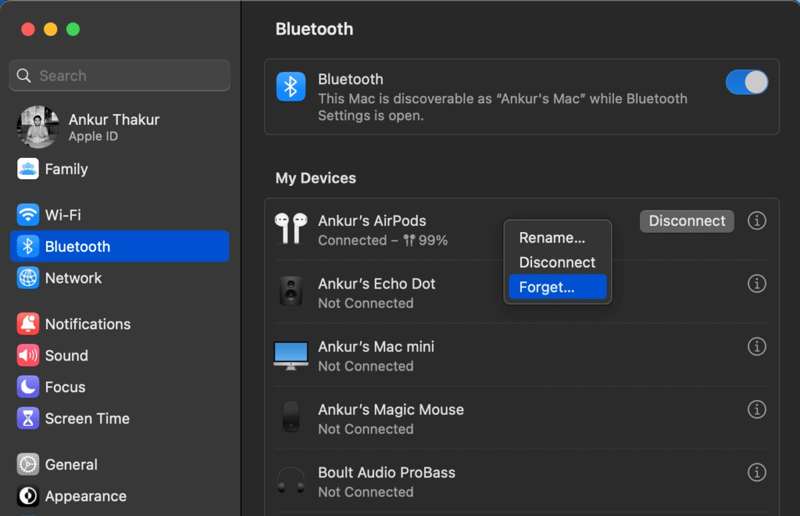This screenshot has height=516, width=800.
Task: Open Sound settings speaker icon
Action: 28,355
